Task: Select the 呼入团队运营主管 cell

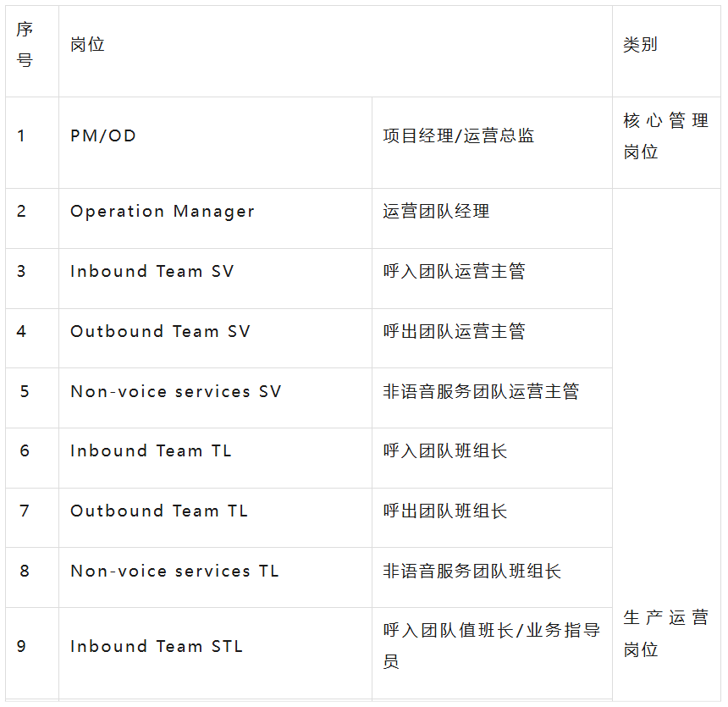Action: (492, 279)
